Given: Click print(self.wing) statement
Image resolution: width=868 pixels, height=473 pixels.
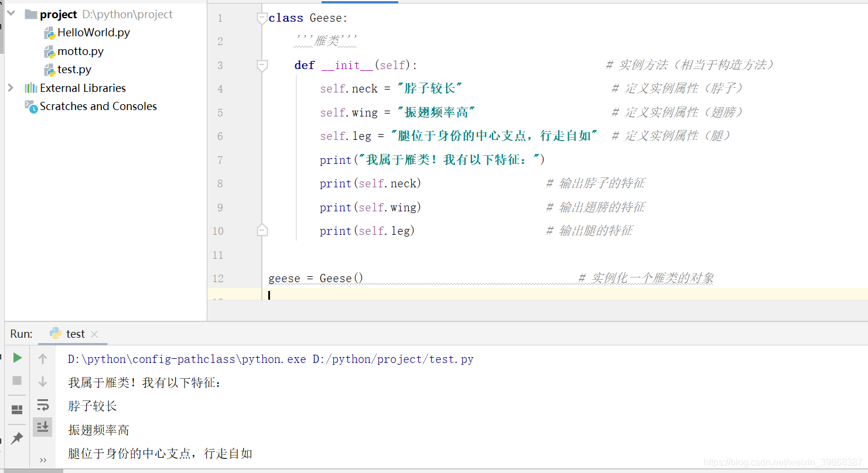Looking at the screenshot, I should click(370, 207).
